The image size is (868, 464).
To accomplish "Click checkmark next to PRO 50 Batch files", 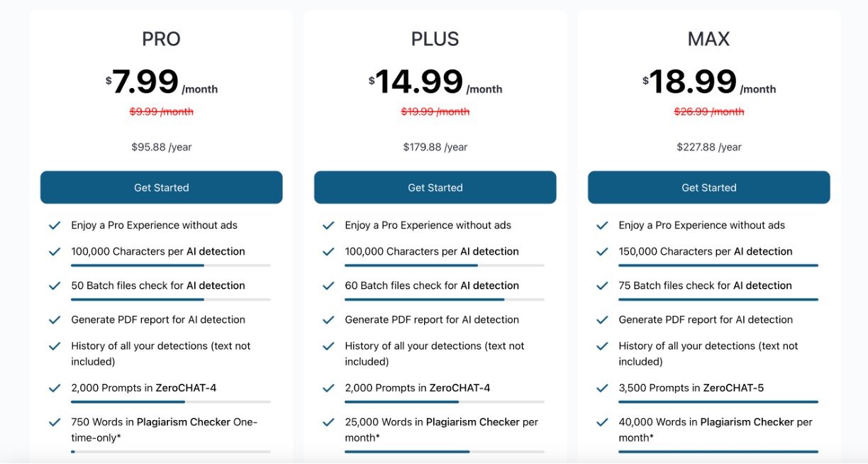I will pos(54,285).
